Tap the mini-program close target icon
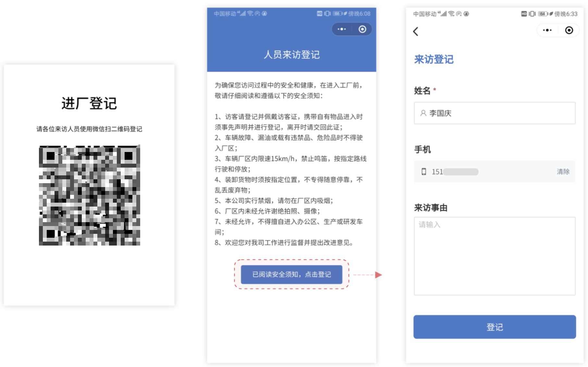Image resolution: width=588 pixels, height=367 pixels. coord(362,29)
